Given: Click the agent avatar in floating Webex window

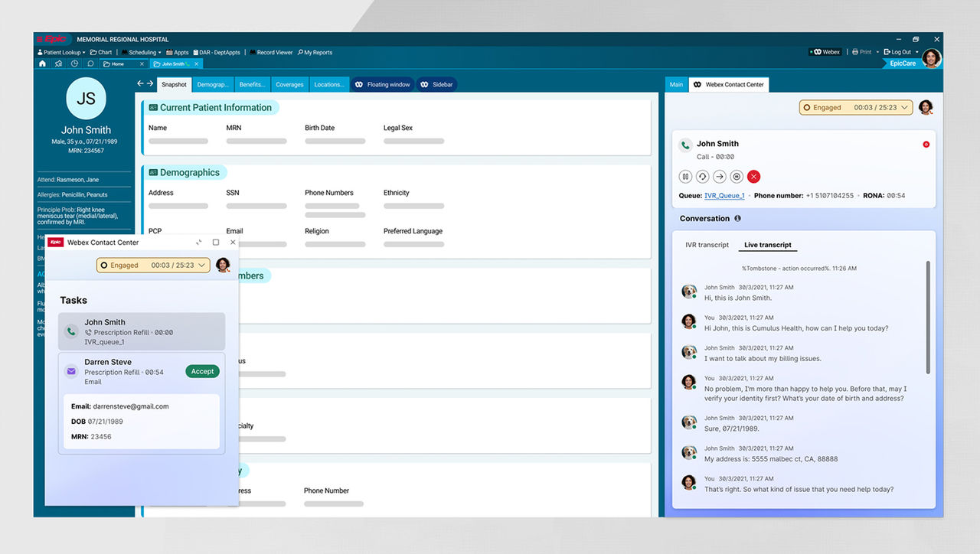Looking at the screenshot, I should (x=223, y=265).
